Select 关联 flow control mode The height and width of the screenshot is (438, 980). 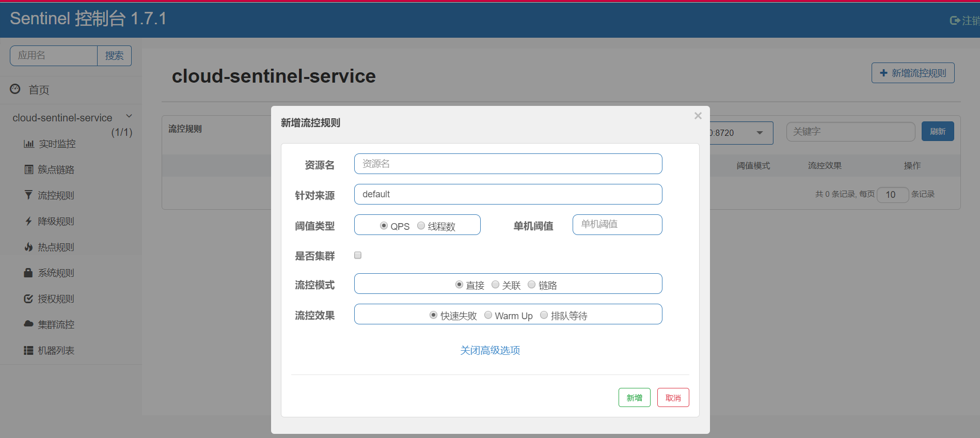pos(495,285)
